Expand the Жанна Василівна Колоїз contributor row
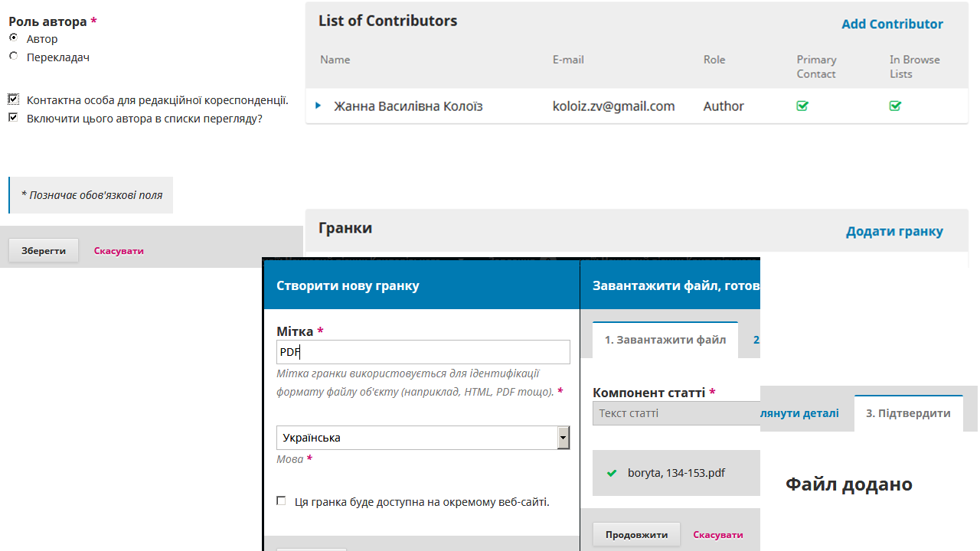This screenshot has height=551, width=980. coord(318,106)
